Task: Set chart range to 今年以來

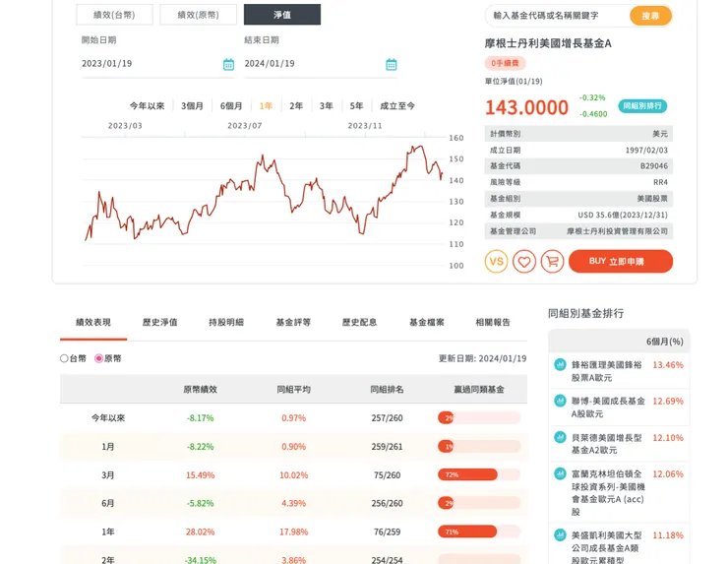Action: pos(147,106)
